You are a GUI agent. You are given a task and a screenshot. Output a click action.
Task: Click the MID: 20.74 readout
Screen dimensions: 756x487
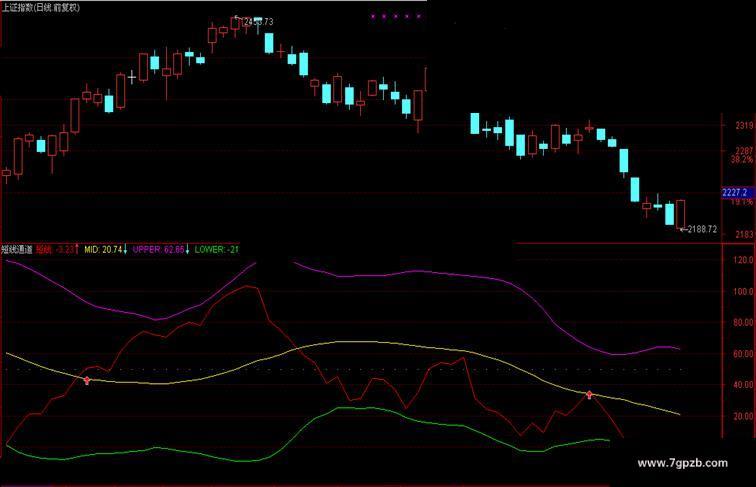103,249
